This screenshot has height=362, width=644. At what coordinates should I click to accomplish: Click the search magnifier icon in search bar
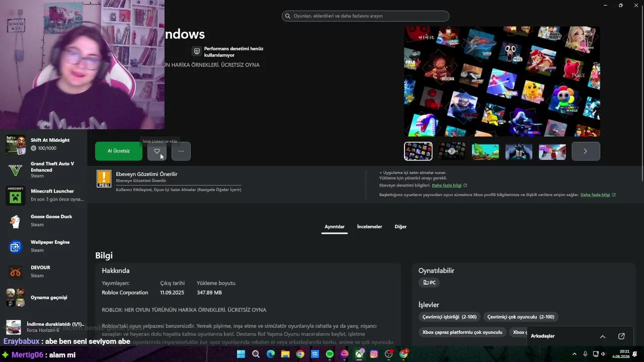(288, 16)
